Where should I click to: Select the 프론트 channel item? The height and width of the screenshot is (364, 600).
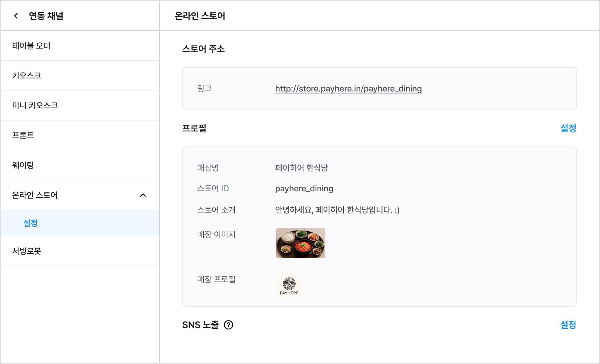[80, 135]
